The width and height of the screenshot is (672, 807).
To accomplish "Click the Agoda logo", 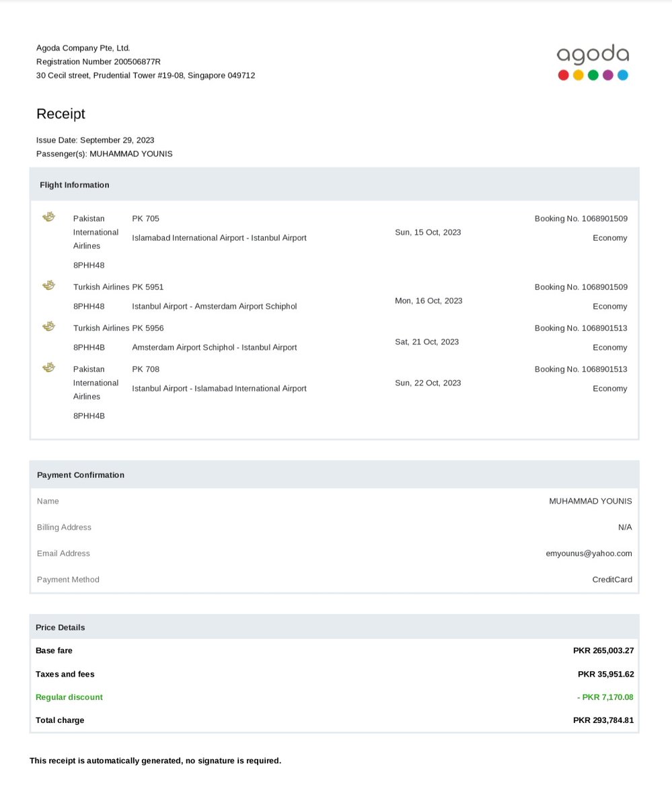I will [x=593, y=63].
